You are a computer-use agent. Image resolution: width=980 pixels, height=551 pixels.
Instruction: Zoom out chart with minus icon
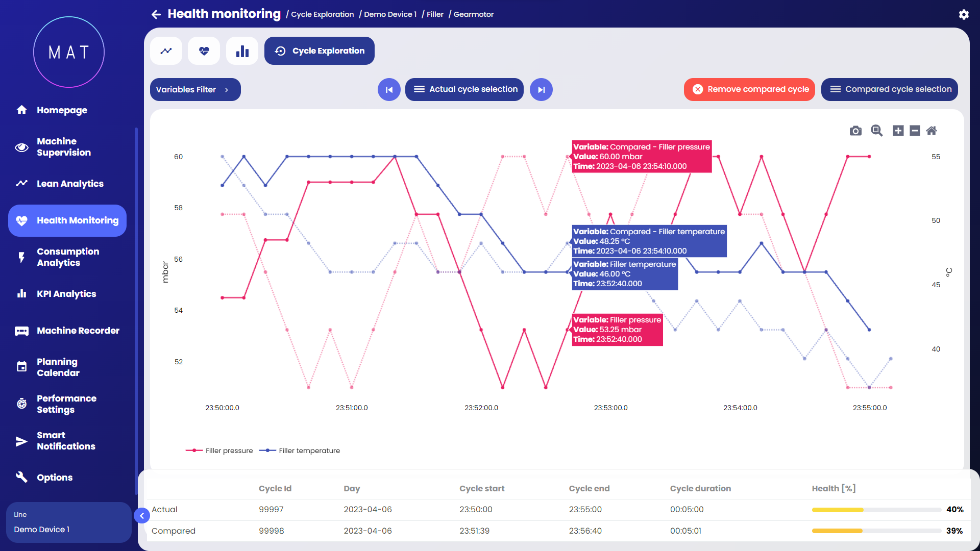[x=915, y=131]
